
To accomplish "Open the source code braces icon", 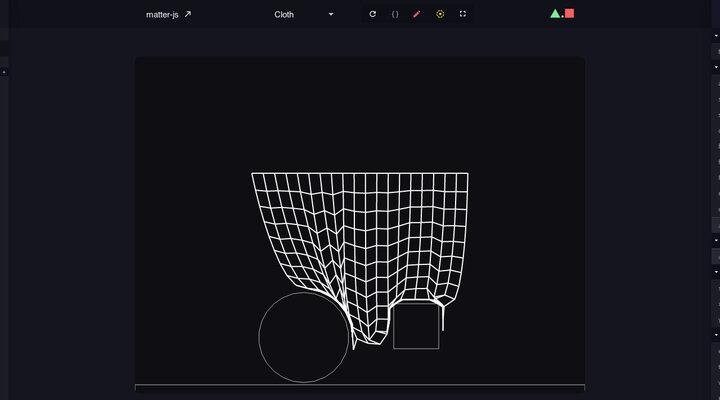I will click(x=395, y=14).
